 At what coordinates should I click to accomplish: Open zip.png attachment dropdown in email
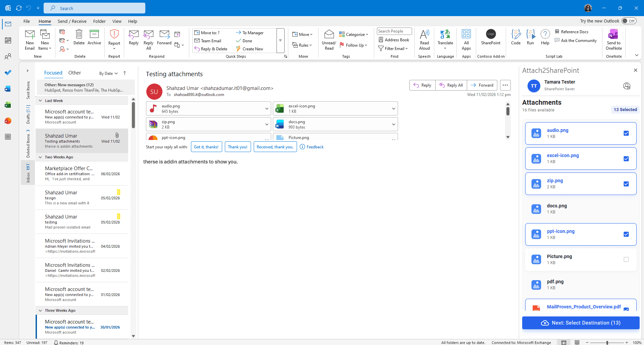click(266, 125)
